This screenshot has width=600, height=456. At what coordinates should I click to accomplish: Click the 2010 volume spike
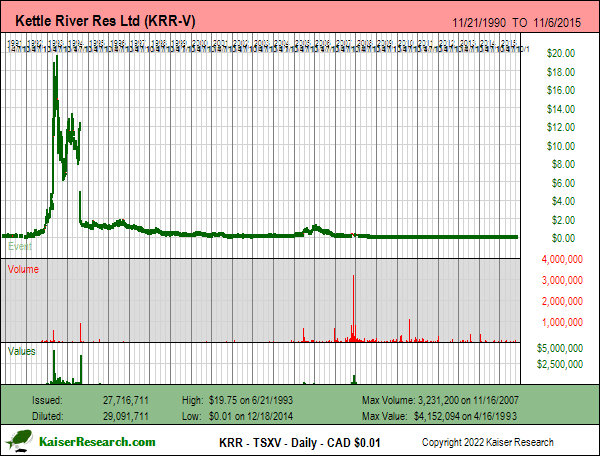coord(409,329)
